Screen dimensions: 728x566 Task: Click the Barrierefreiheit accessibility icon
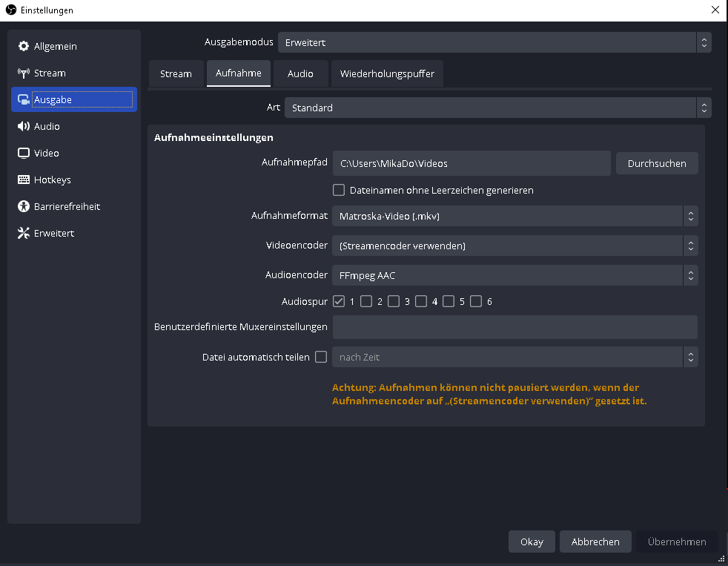coord(23,206)
